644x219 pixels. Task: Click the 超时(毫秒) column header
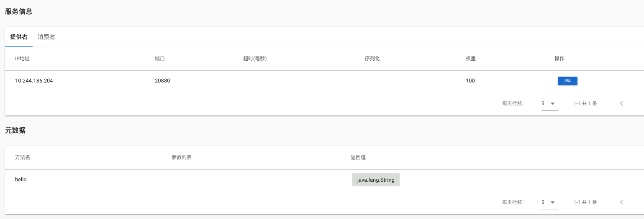[x=255, y=59]
